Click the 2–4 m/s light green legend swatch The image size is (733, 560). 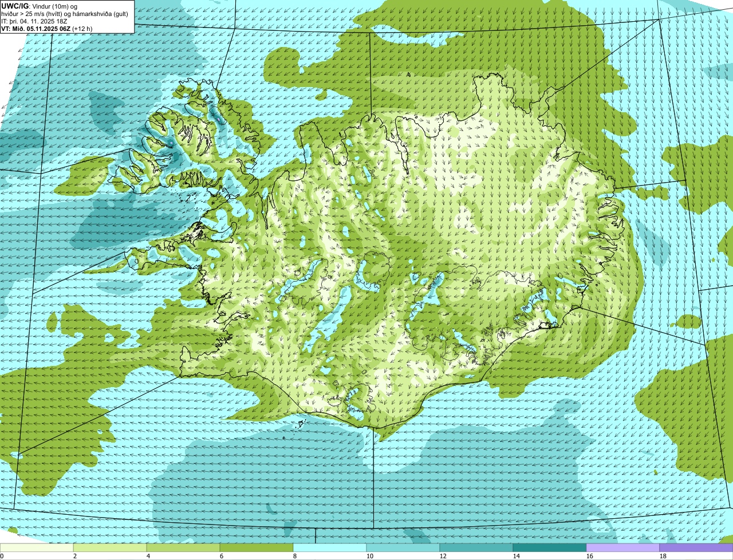tap(110, 548)
